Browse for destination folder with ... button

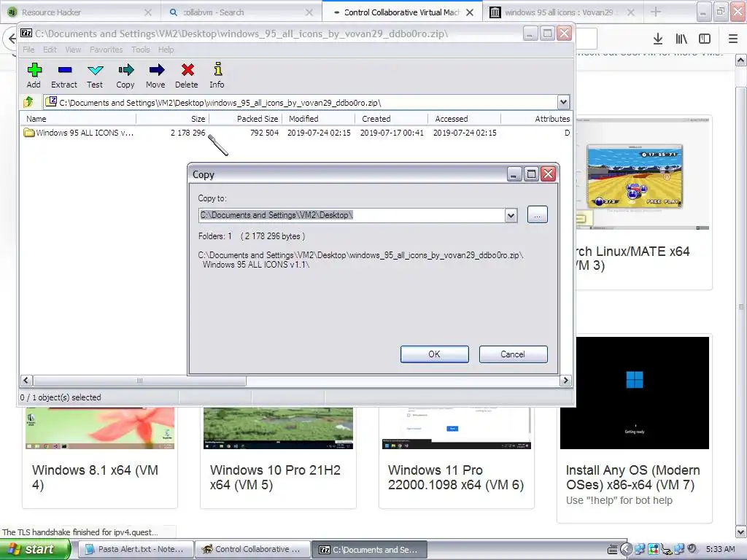[x=538, y=215]
